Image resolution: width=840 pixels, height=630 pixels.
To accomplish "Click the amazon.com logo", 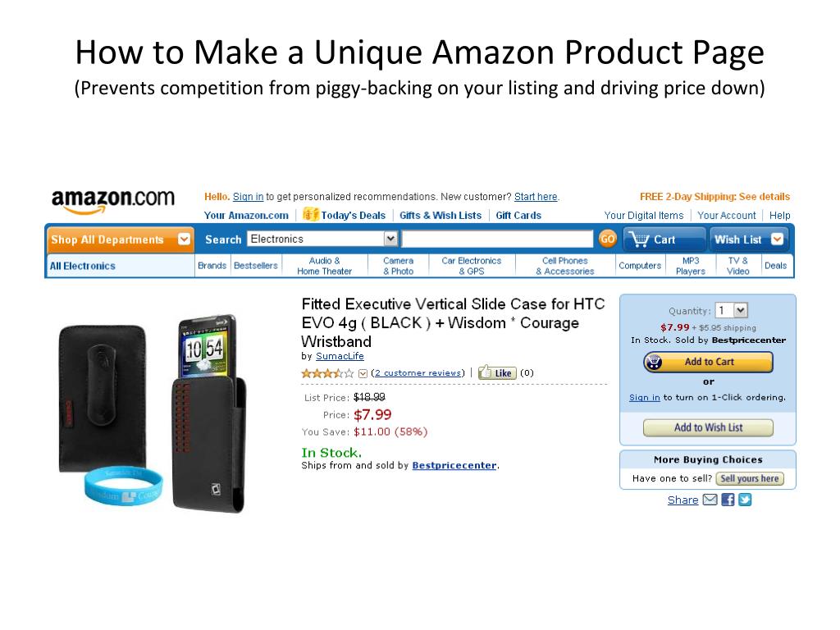I will coord(113,201).
